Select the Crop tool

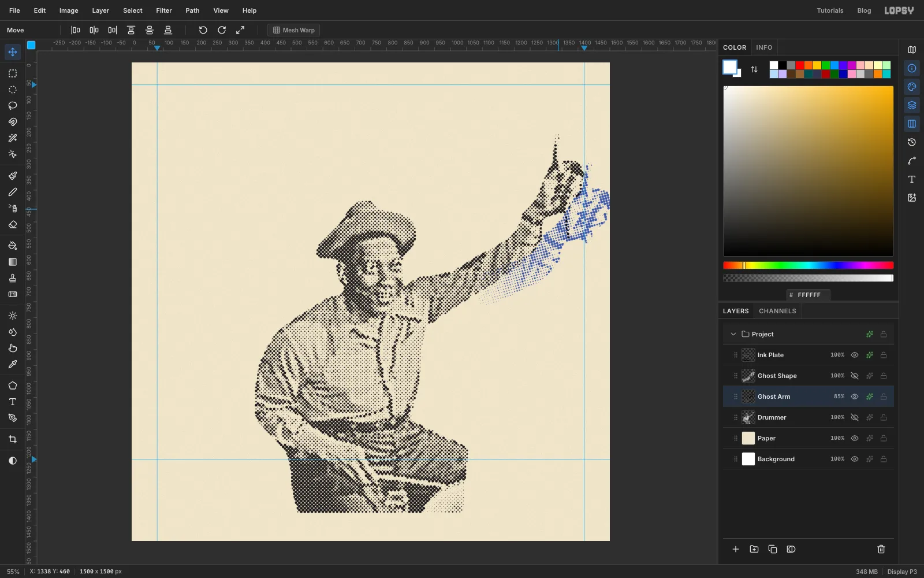tap(13, 439)
